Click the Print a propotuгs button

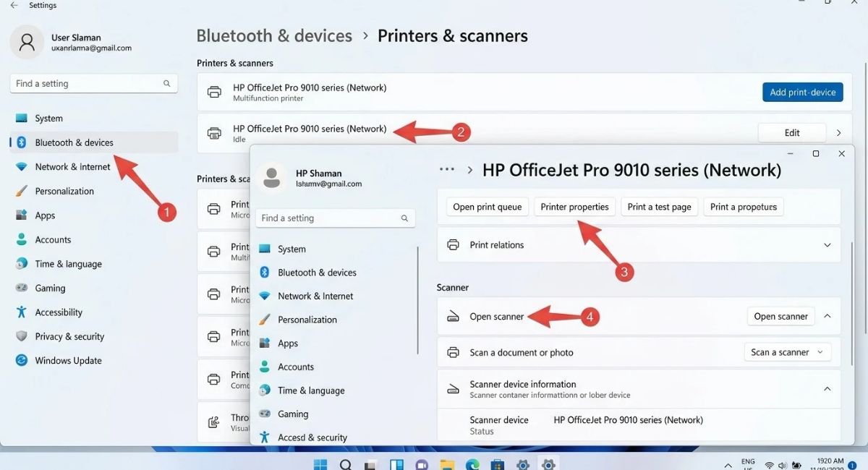pos(744,207)
